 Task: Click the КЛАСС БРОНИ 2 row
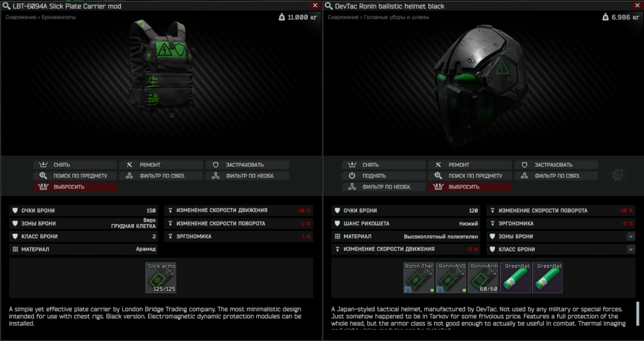tap(84, 236)
